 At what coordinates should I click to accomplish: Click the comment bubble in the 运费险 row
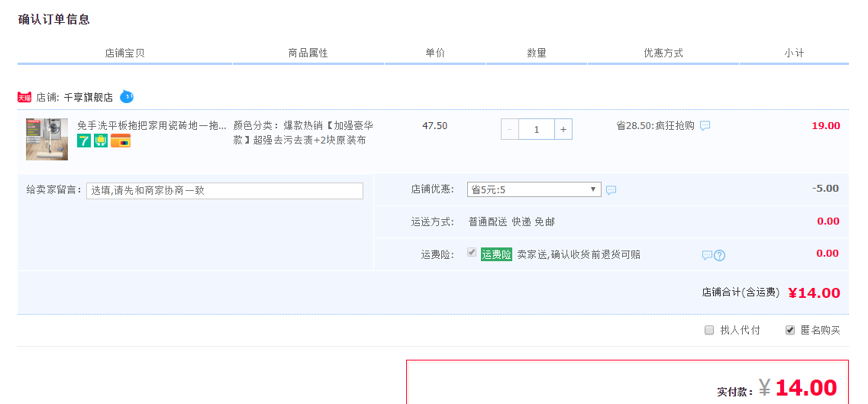(707, 255)
